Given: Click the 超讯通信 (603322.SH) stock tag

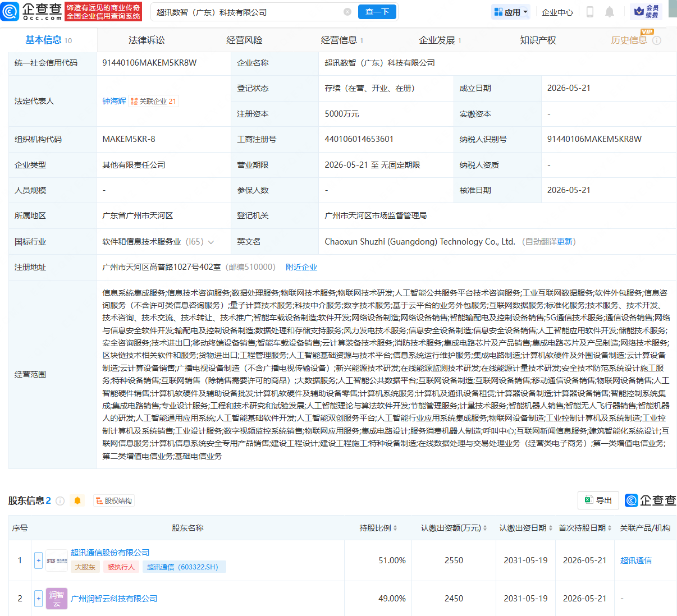Looking at the screenshot, I should 184,567.
